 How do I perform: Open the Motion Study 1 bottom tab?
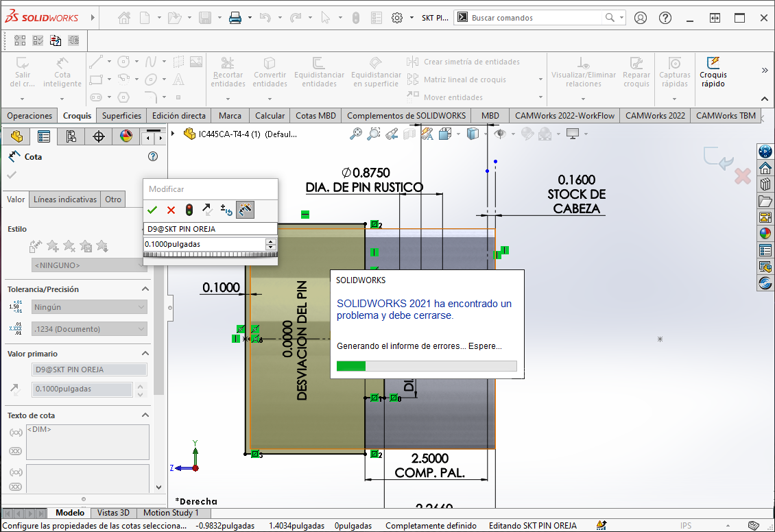171,513
